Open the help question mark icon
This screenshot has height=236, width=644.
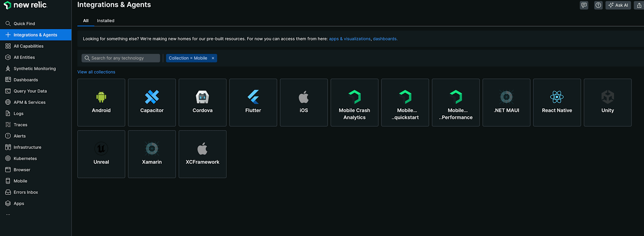pos(598,5)
